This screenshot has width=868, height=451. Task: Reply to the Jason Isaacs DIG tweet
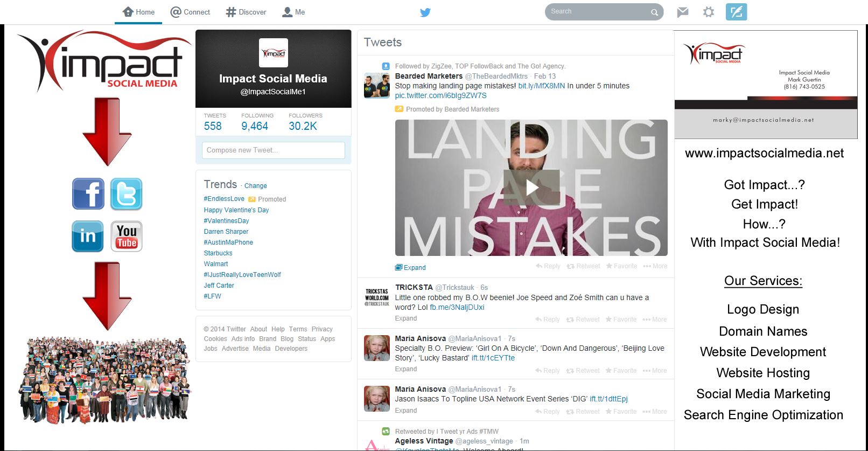point(548,412)
